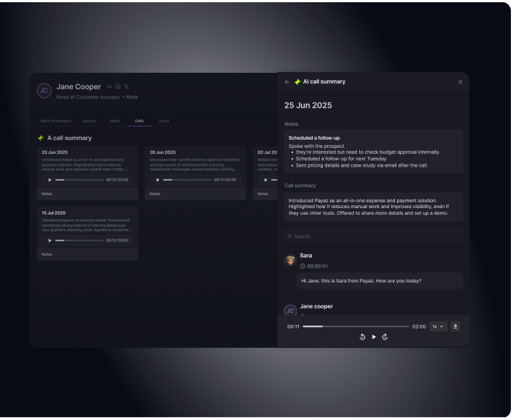Close the AI call summary panel
The height and width of the screenshot is (420, 528).
click(x=460, y=82)
